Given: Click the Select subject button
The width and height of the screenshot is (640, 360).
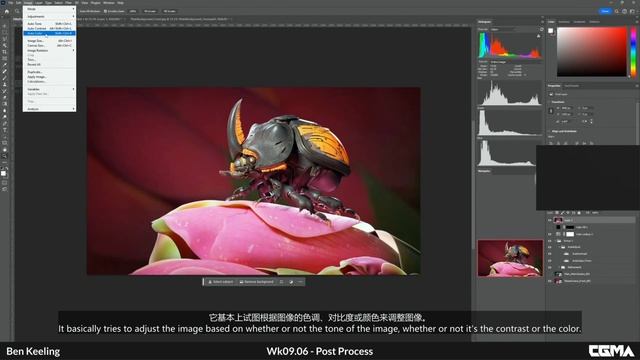Looking at the screenshot, I should tap(220, 282).
